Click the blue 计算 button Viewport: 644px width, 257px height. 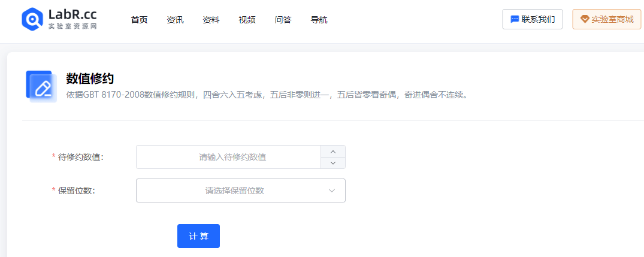pos(198,236)
